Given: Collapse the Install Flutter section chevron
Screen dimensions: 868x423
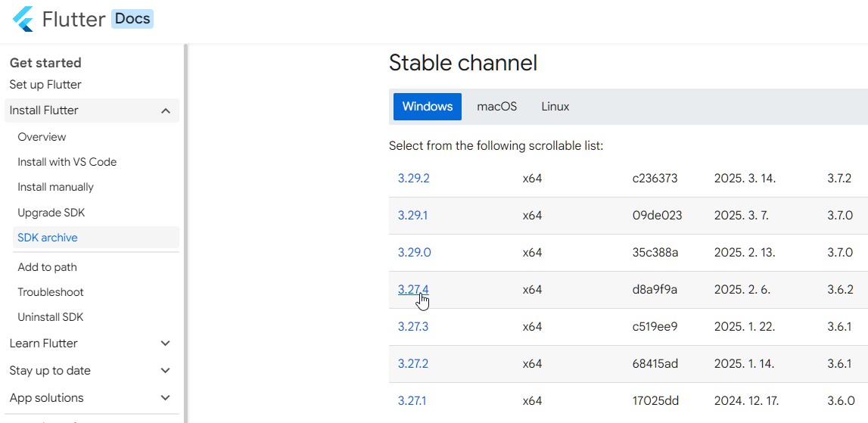Looking at the screenshot, I should (165, 110).
